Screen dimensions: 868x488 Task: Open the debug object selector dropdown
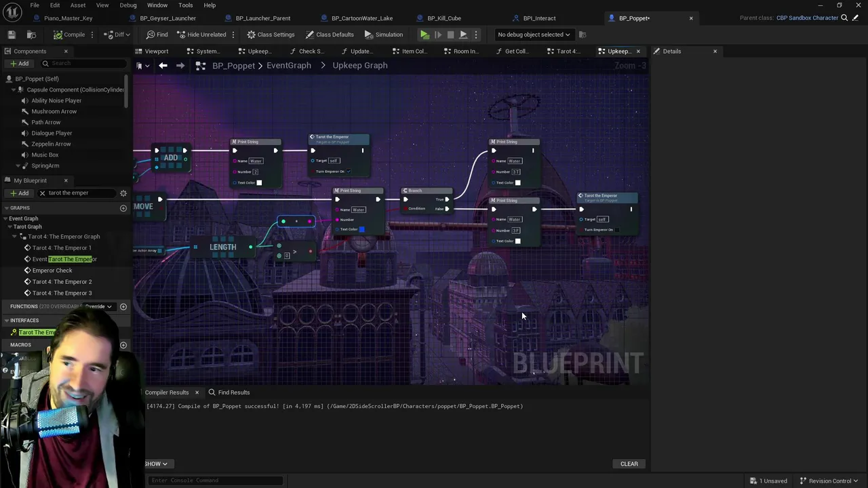tap(534, 35)
